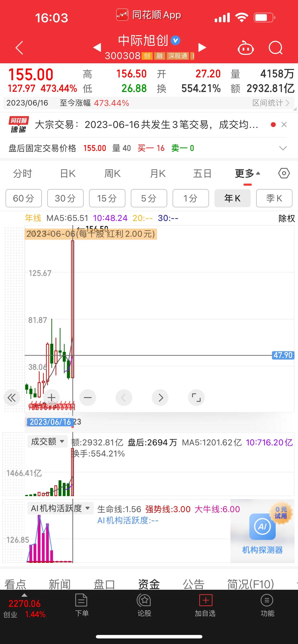Dismiss the 大宗交易 news banner
This screenshot has height=644, width=298.
284,124
